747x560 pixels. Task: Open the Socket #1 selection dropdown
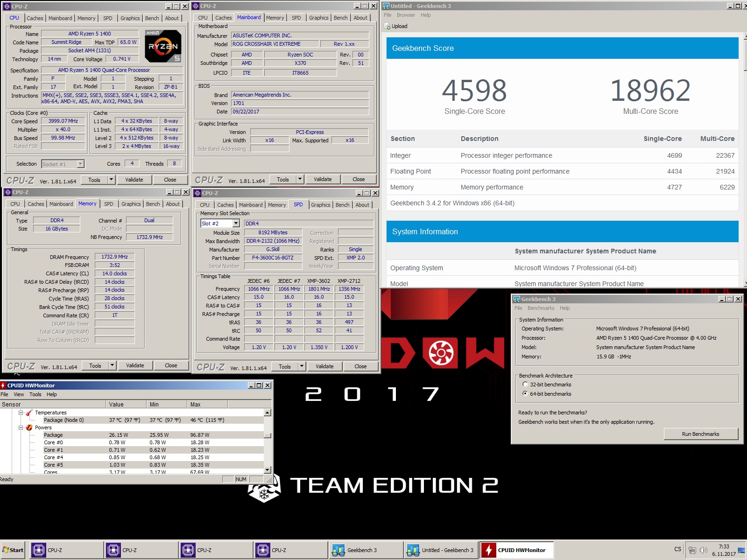coord(81,164)
